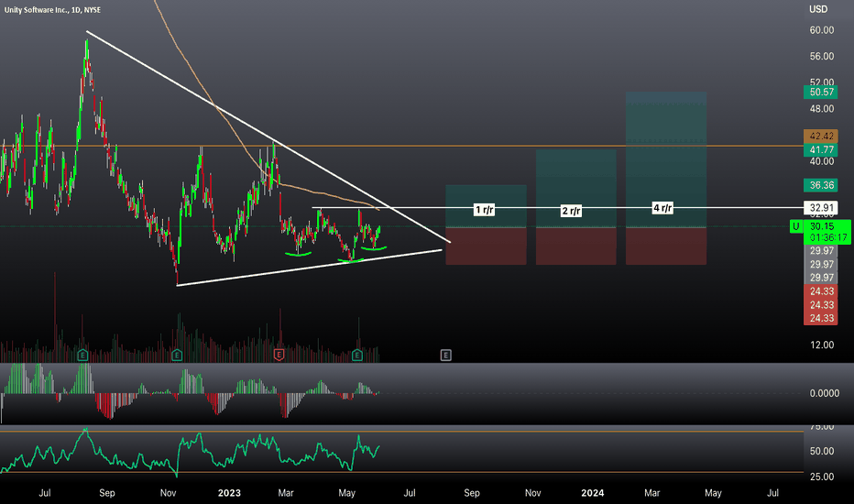Click the grey upcoming earnings E marker

pos(445,356)
